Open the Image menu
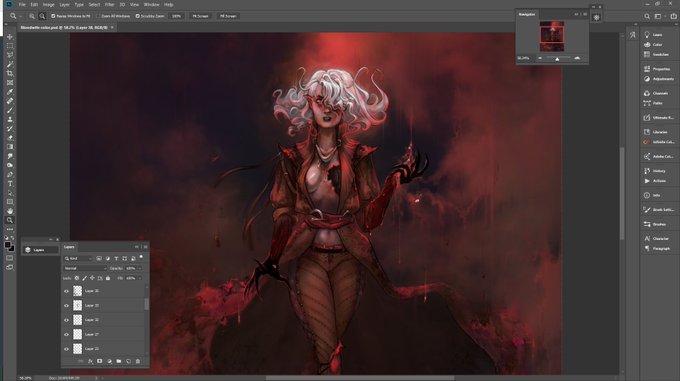Viewport: 680px width, 381px height. pos(49,4)
